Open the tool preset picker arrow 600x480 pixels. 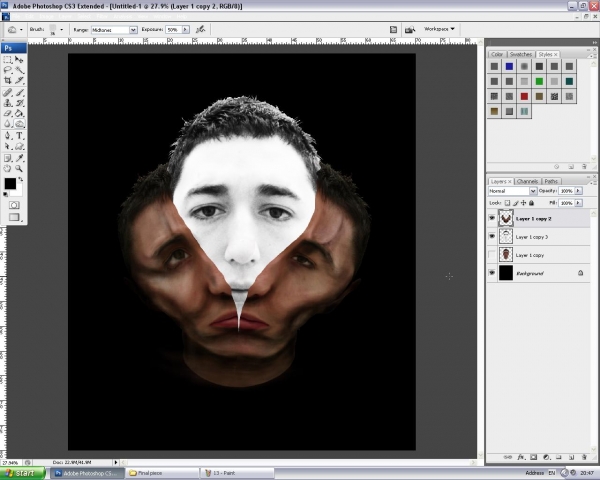21,29
